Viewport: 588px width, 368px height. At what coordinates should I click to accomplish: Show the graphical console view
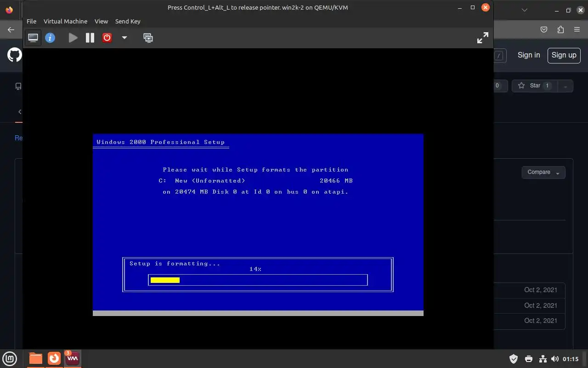click(x=33, y=38)
